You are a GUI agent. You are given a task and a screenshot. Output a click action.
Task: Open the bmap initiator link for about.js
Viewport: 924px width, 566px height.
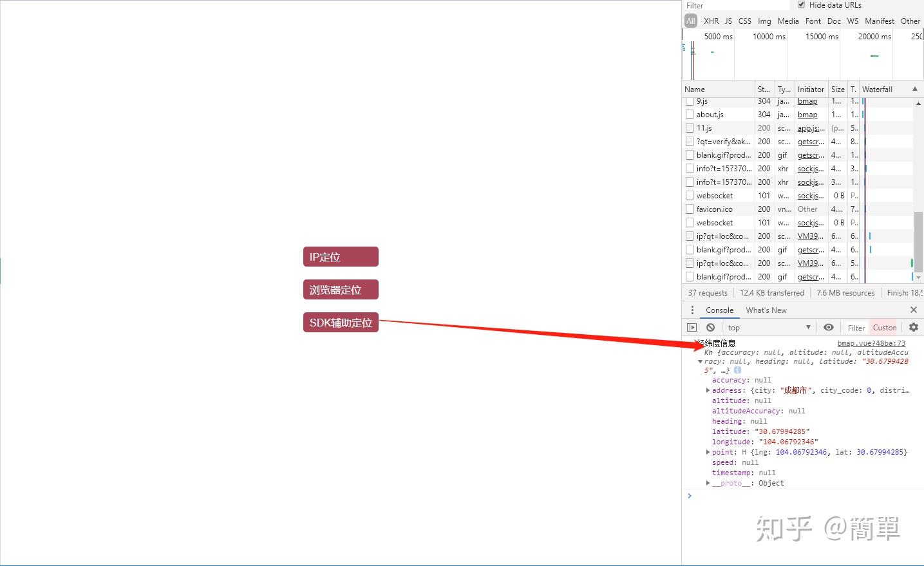pos(807,115)
